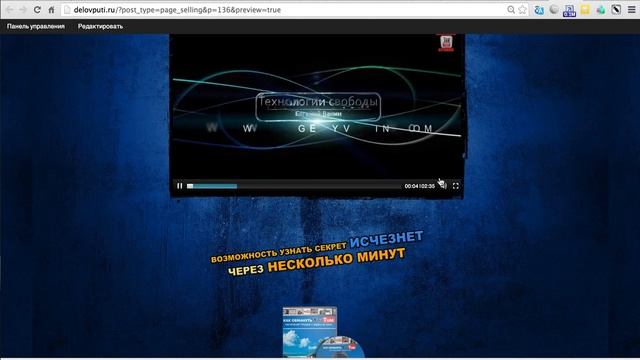
Task: Open the blue translate extension icon
Action: (x=539, y=10)
